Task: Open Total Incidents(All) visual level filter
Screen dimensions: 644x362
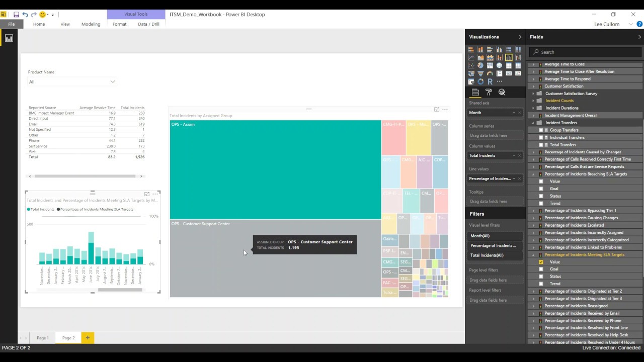Action: coord(495,255)
